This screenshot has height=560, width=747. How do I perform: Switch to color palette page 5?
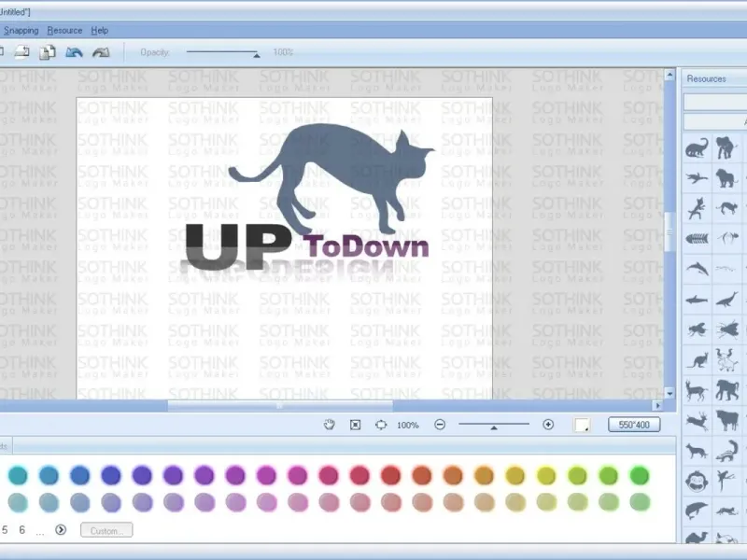coord(5,529)
